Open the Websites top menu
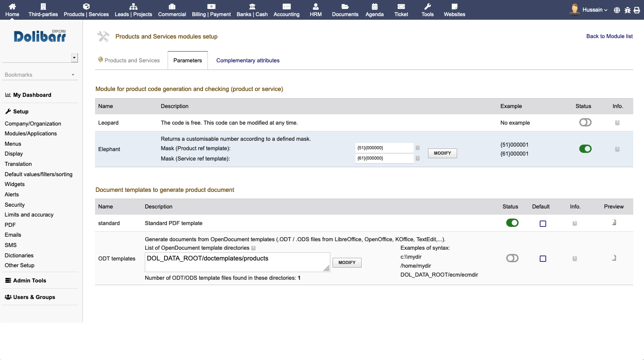Screen dimensions: 644x360 (x=454, y=10)
